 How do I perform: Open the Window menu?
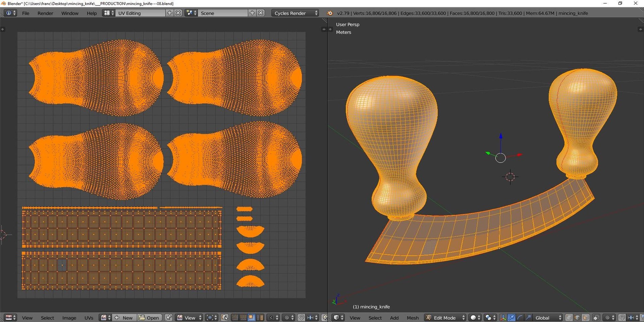70,13
